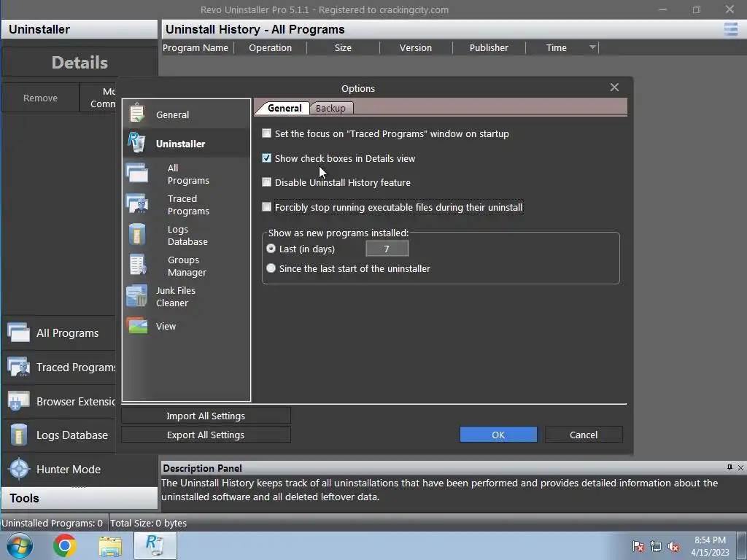Switch to the Backup tab
Image resolution: width=747 pixels, height=560 pixels.
point(330,108)
